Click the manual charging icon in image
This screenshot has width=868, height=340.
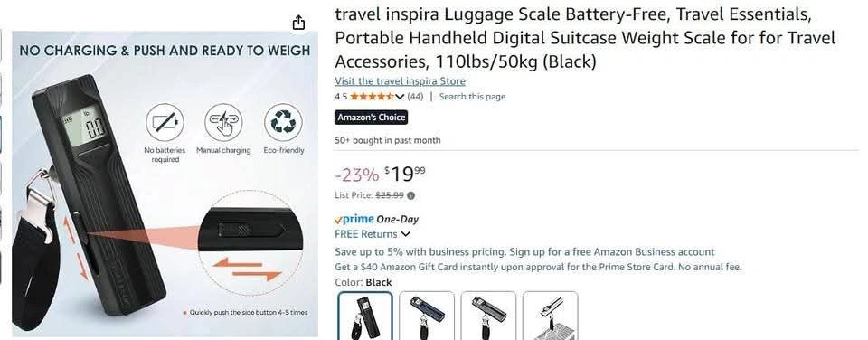point(223,122)
